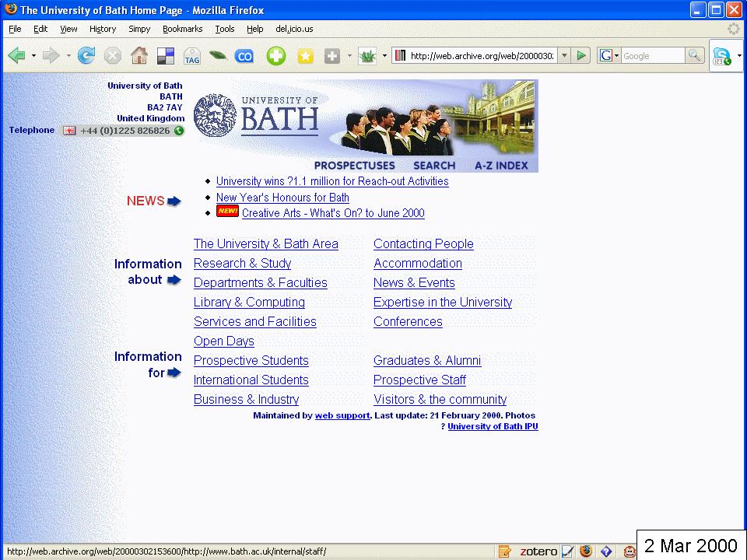The width and height of the screenshot is (747, 560).
Task: Reload the page with the blue refresh icon
Action: click(86, 56)
